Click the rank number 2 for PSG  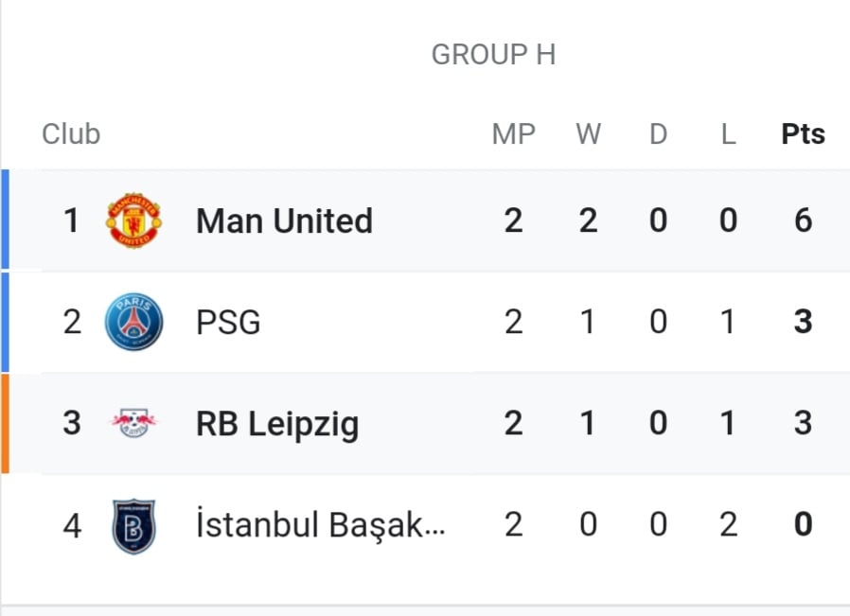click(x=72, y=322)
